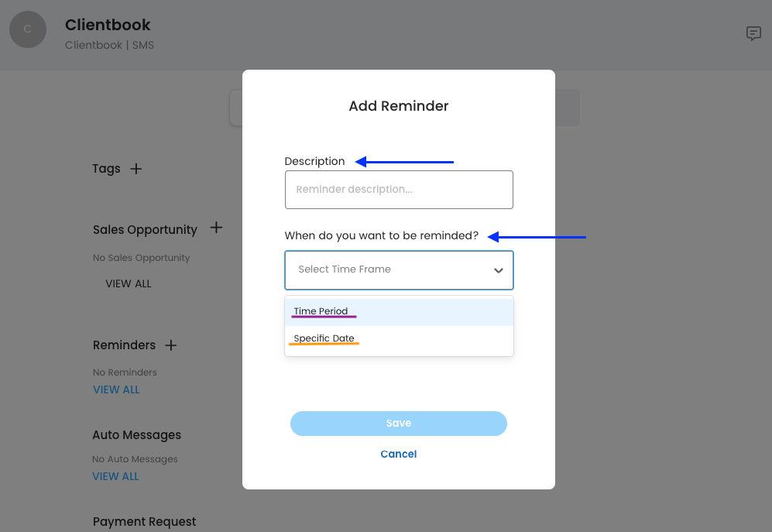
Task: Add a new tag with plus icon
Action: [136, 169]
